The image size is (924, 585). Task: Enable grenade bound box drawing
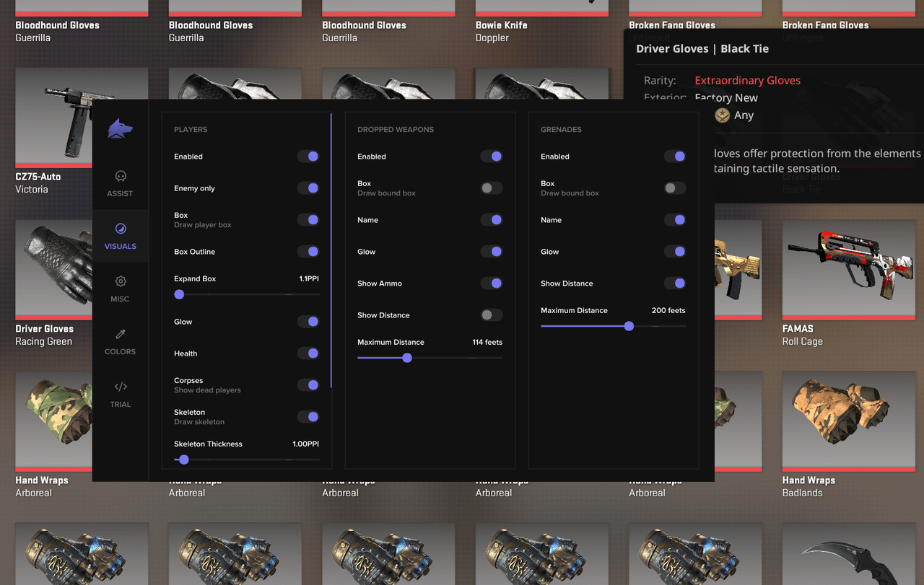coord(675,188)
